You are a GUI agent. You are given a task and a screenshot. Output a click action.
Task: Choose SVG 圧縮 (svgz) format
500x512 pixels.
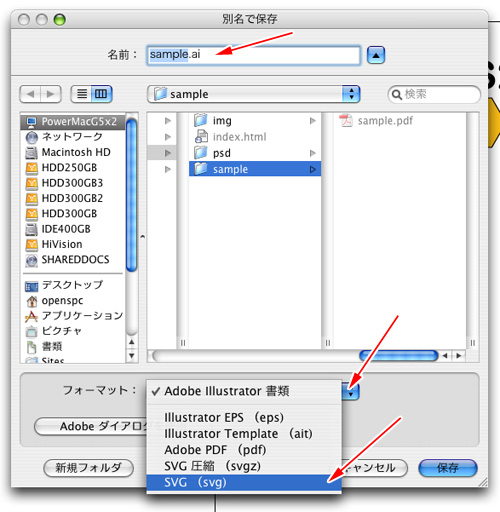[244, 466]
